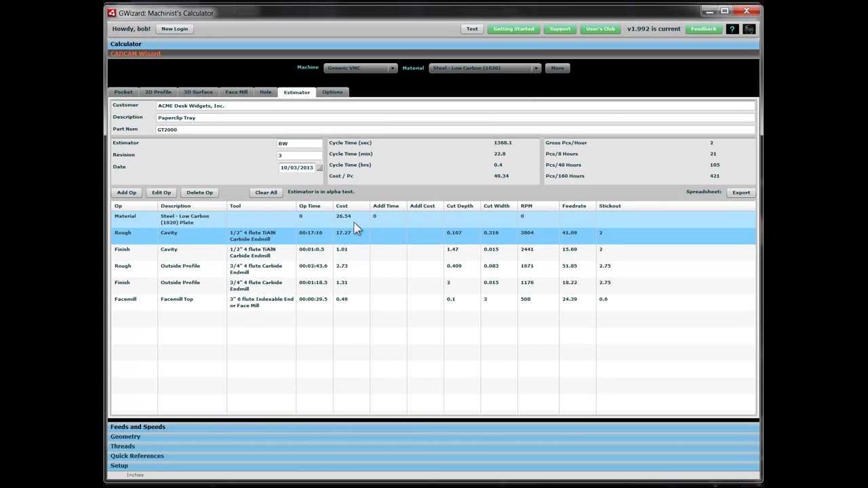
Task: Switch to the Options tab
Action: 332,92
